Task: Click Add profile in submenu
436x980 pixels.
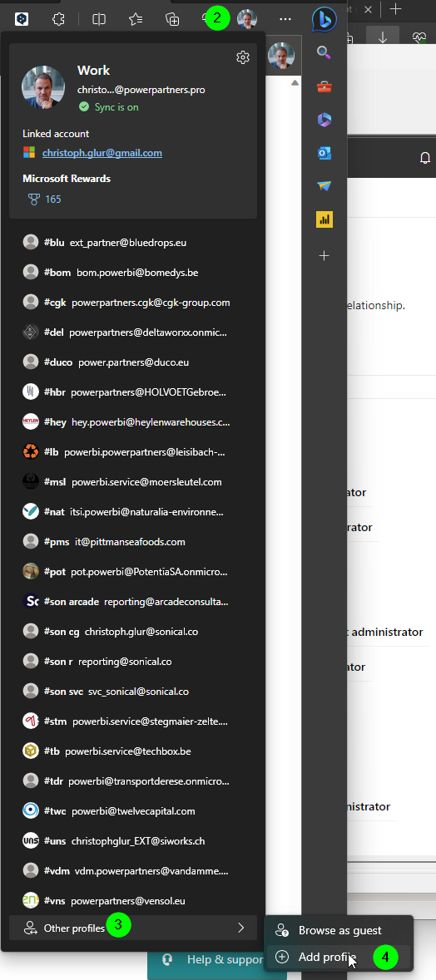Action: (338, 956)
